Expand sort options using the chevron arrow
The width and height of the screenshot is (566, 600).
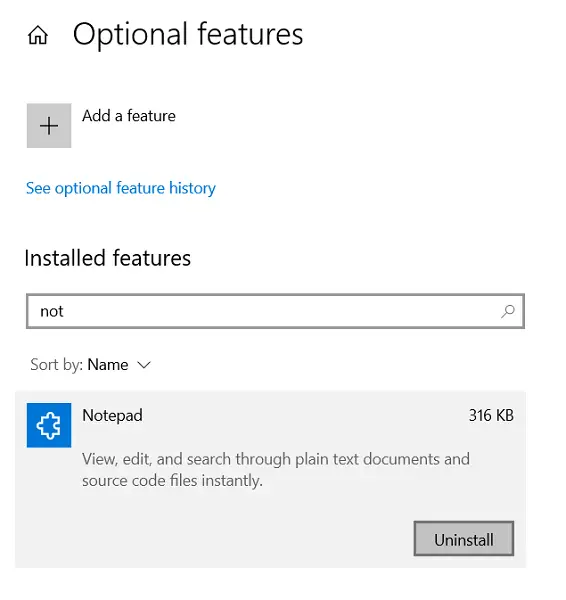click(x=144, y=365)
